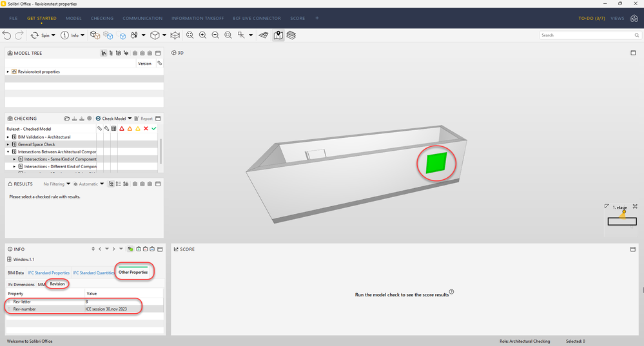The height and width of the screenshot is (346, 644).
Task: Open the Spin dropdown arrow
Action: click(x=54, y=35)
